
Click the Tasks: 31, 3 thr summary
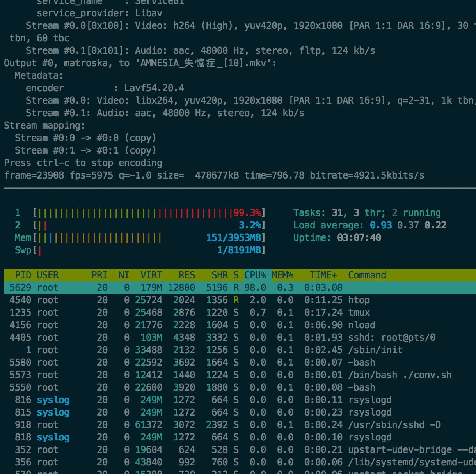[x=367, y=213]
